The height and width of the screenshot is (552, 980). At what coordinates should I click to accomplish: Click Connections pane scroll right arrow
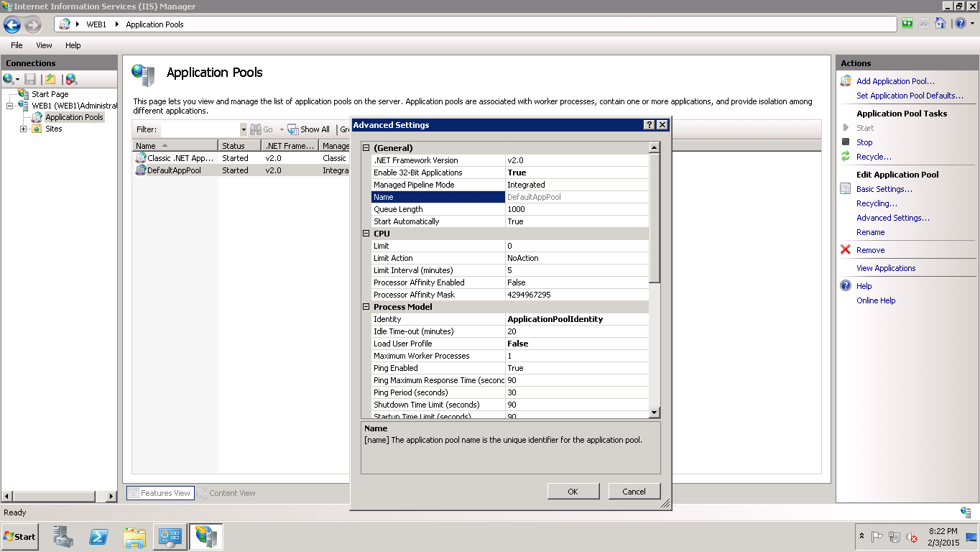coord(111,496)
